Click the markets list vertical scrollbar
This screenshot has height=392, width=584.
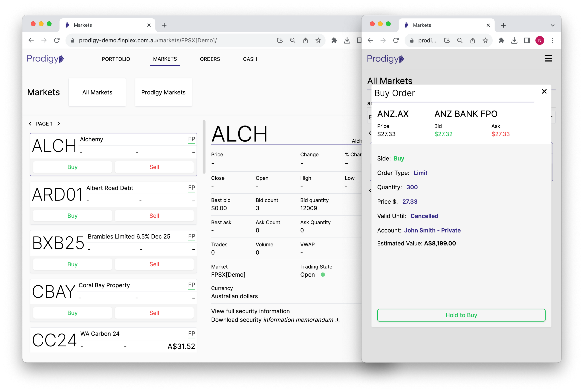point(204,147)
